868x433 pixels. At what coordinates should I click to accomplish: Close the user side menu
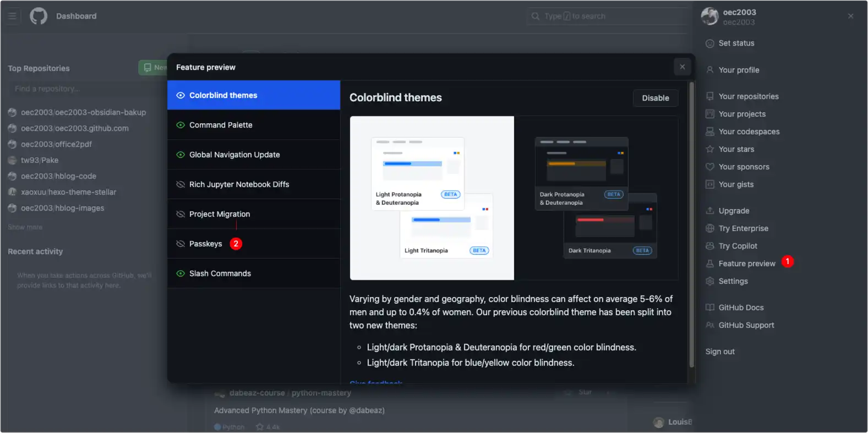851,16
